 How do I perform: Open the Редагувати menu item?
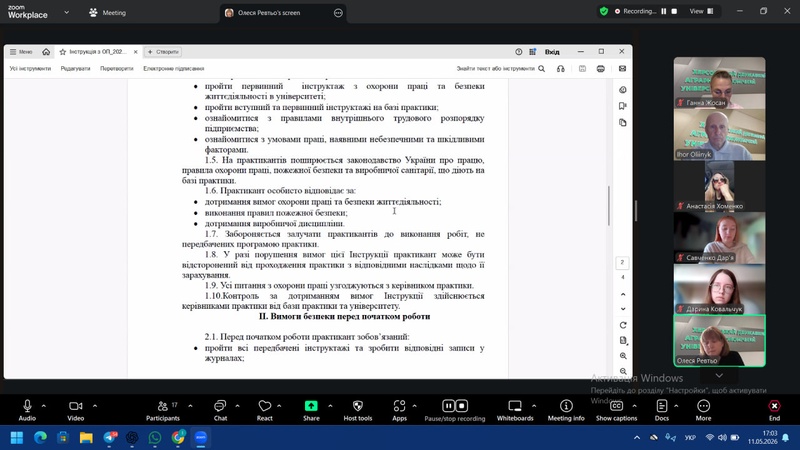click(76, 68)
